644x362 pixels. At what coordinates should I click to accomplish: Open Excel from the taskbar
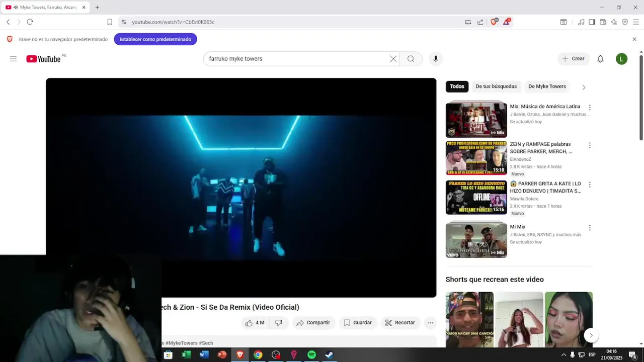coord(186,355)
